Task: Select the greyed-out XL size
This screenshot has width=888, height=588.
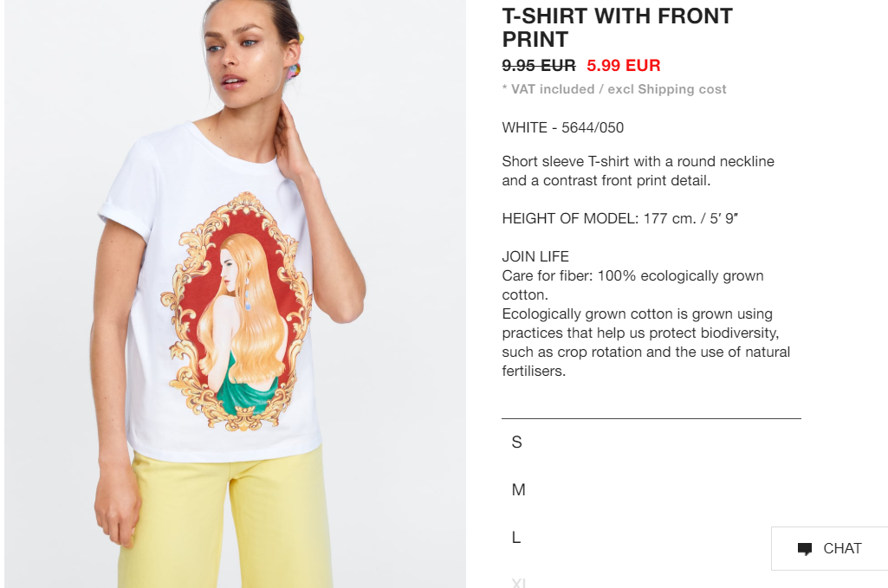Action: point(519,582)
